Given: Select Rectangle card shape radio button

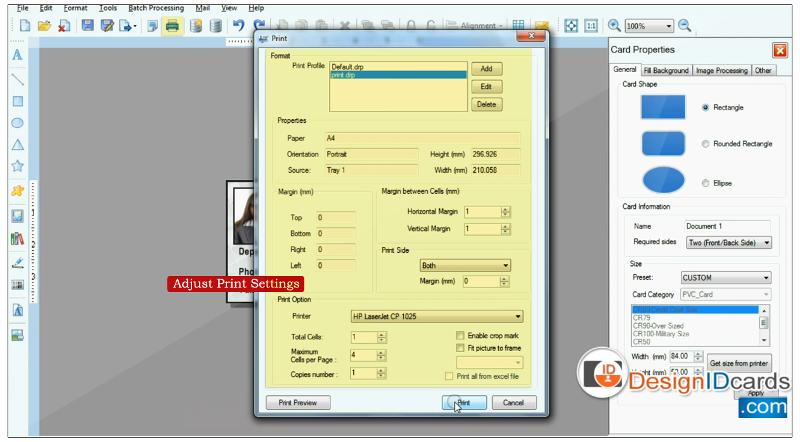Looking at the screenshot, I should coord(705,107).
